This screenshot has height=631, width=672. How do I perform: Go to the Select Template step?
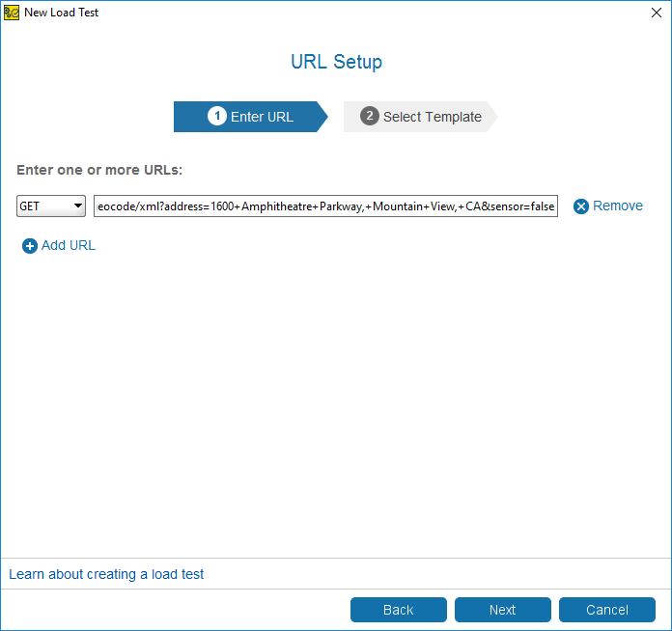pos(420,117)
